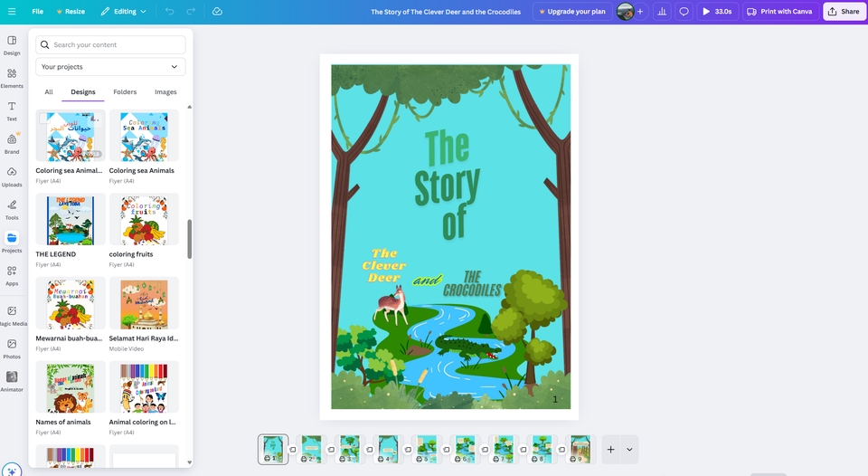
Task: Switch to the Folders tab
Action: pyautogui.click(x=125, y=92)
